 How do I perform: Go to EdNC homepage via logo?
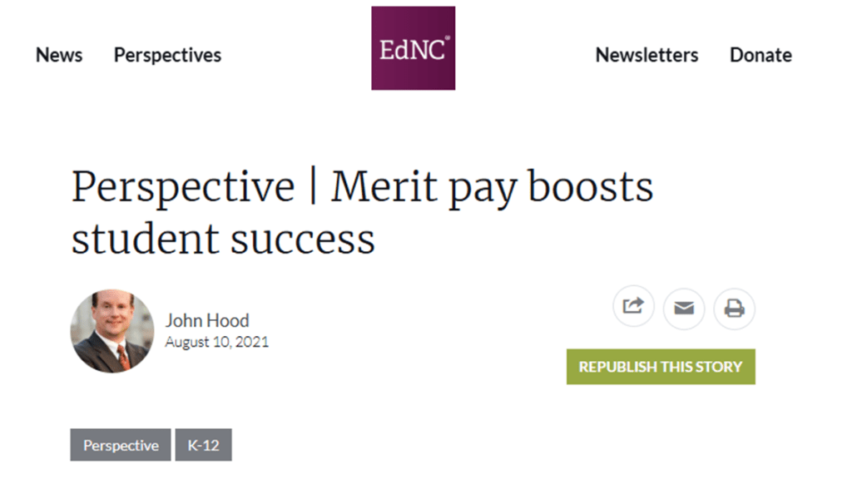pyautogui.click(x=413, y=48)
